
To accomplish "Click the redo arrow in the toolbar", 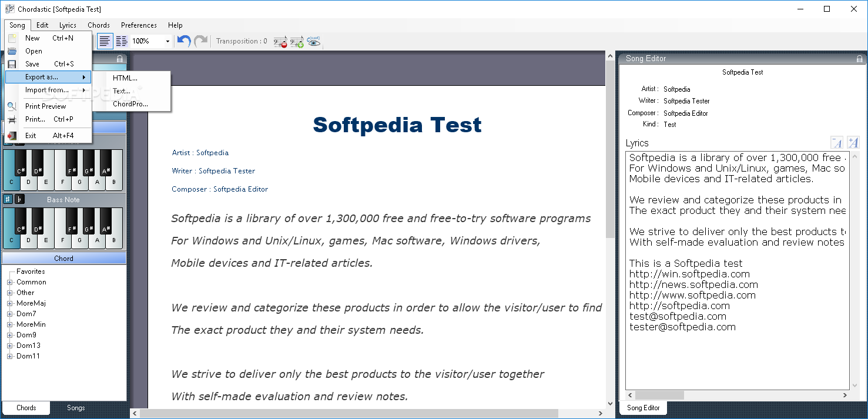I will point(201,41).
